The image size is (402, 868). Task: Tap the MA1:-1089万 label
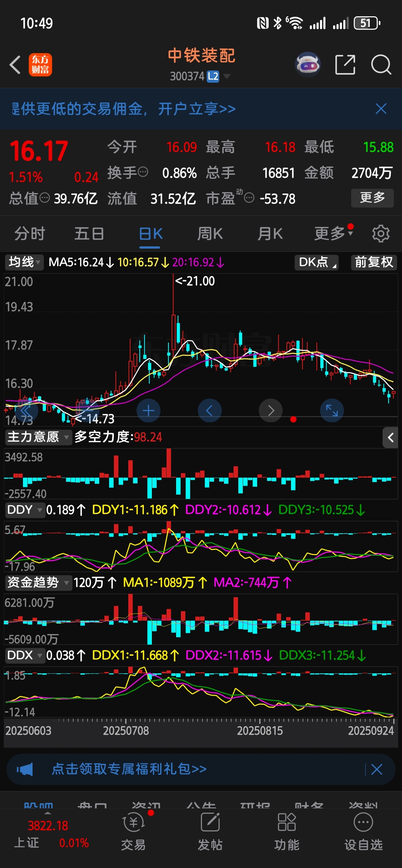165,583
